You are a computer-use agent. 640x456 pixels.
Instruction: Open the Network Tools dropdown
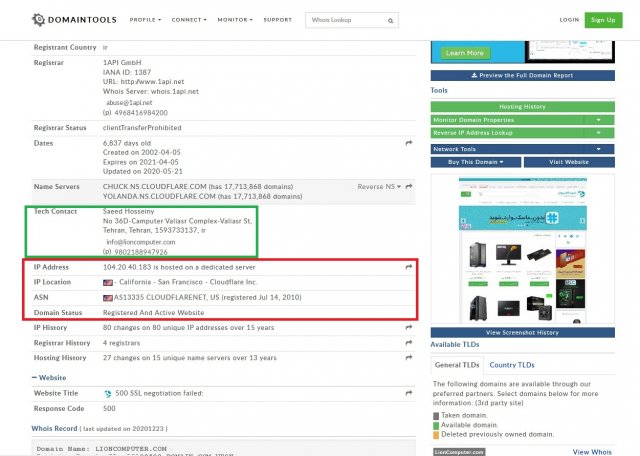[x=598, y=149]
